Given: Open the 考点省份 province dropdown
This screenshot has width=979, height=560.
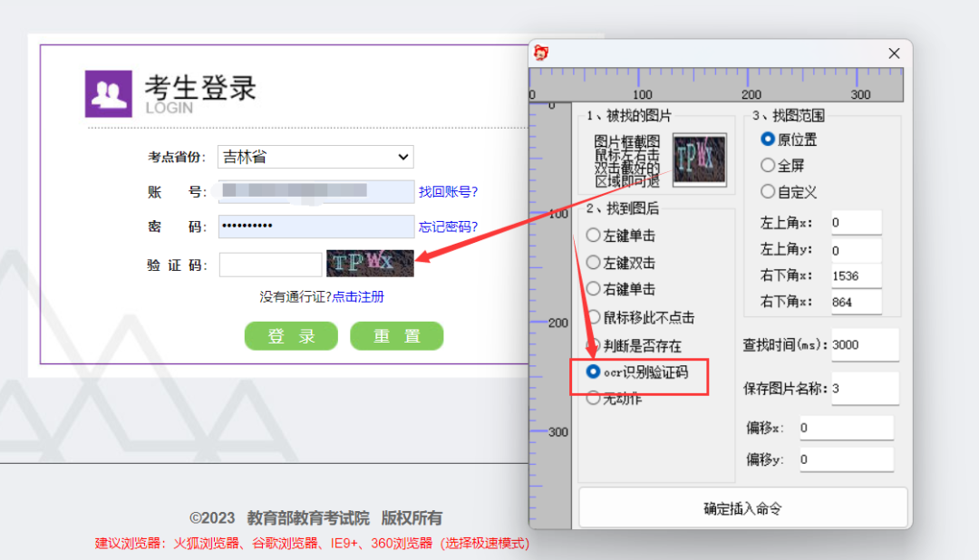Looking at the screenshot, I should pyautogui.click(x=315, y=158).
